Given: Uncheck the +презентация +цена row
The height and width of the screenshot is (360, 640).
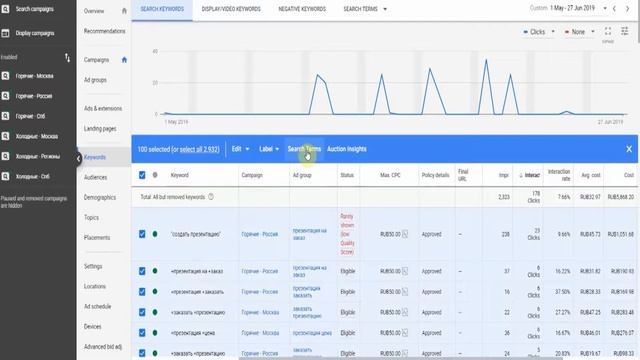Looking at the screenshot, I should [x=142, y=333].
